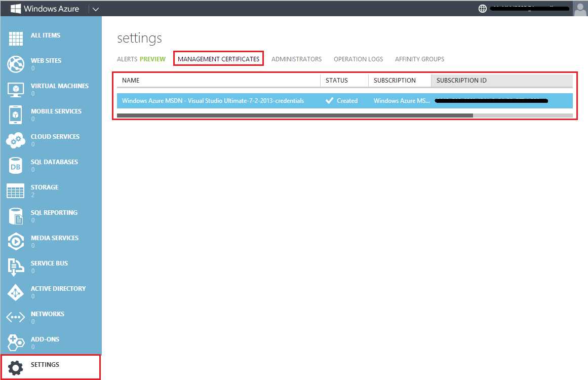Open the Service Bus label

(x=49, y=263)
